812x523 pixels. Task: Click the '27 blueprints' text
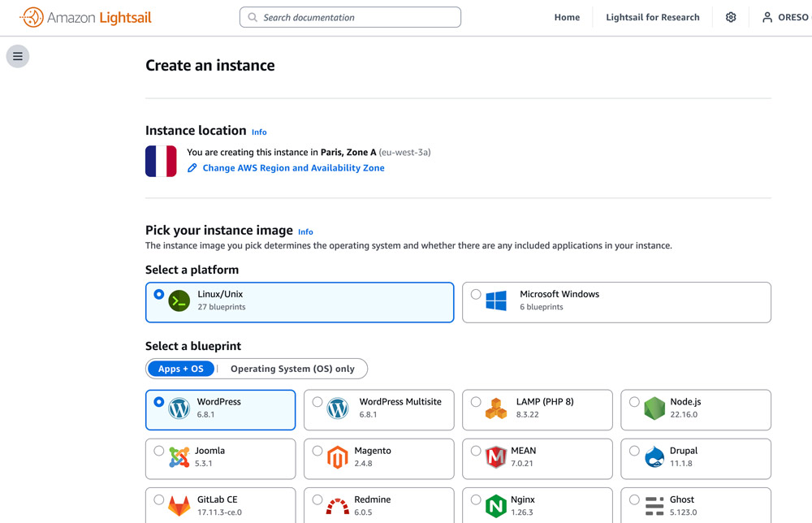(222, 307)
